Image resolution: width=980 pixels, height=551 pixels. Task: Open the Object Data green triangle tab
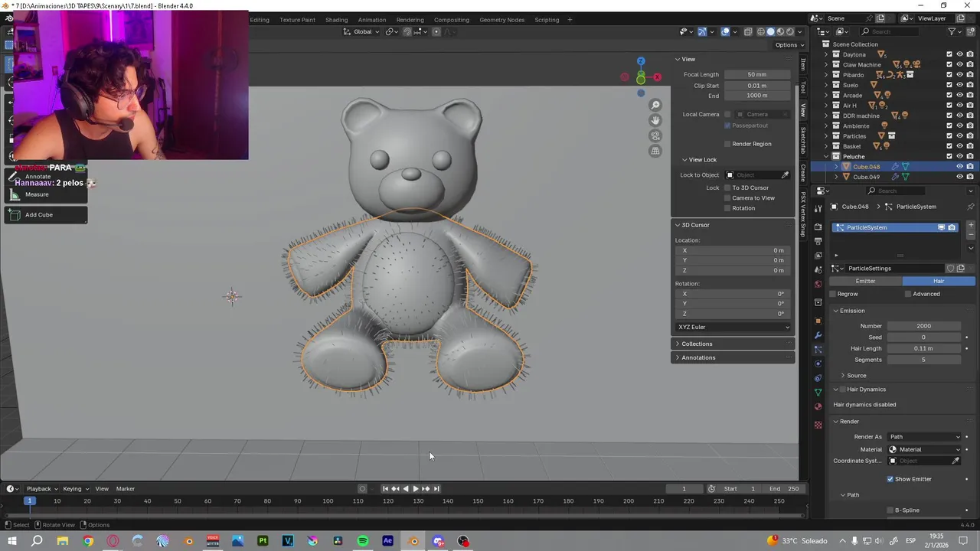click(x=818, y=393)
